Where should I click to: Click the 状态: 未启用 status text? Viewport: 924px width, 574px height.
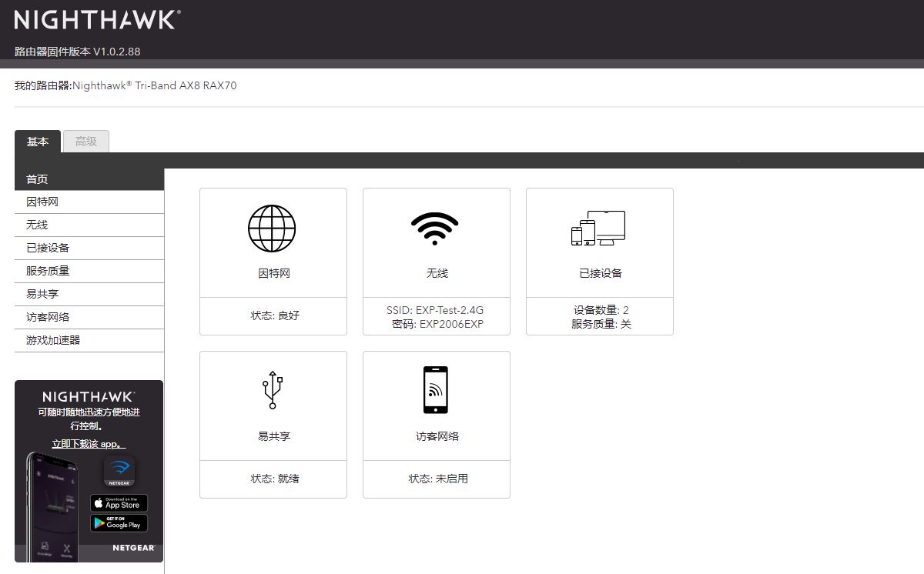(x=437, y=479)
